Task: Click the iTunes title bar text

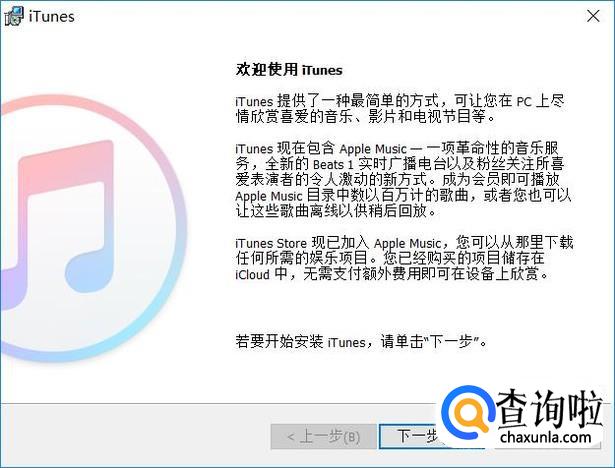Action: 51,16
